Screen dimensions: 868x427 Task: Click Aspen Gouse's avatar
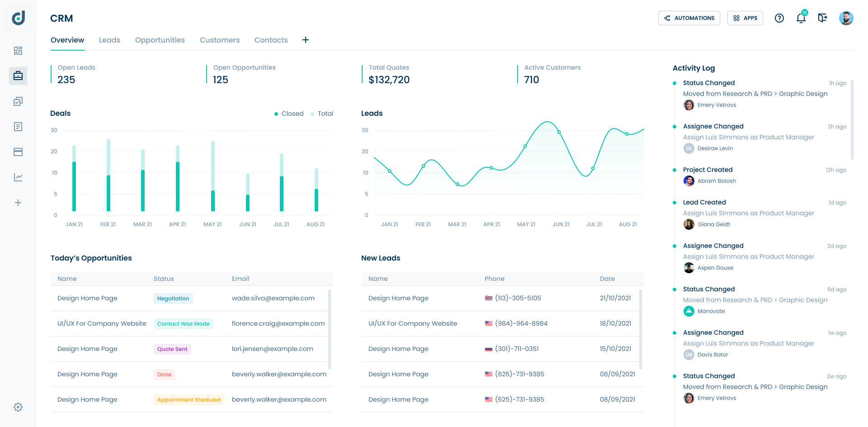[x=689, y=268]
